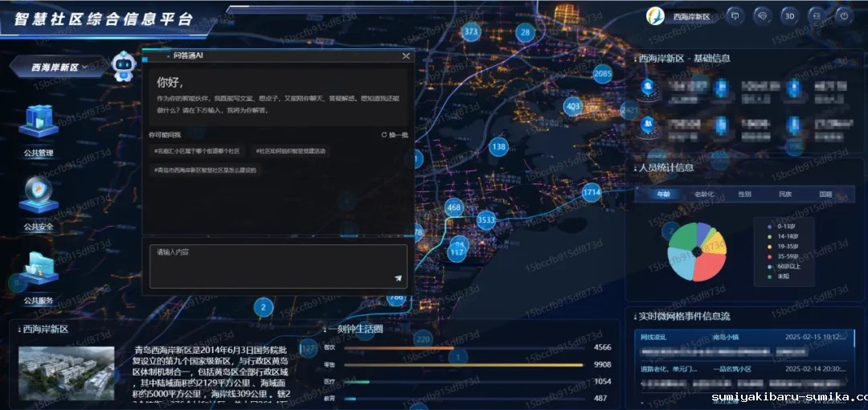The width and height of the screenshot is (868, 410).
Task: Click the value 4566 in 一刻钟生活圈
Action: pos(602,347)
